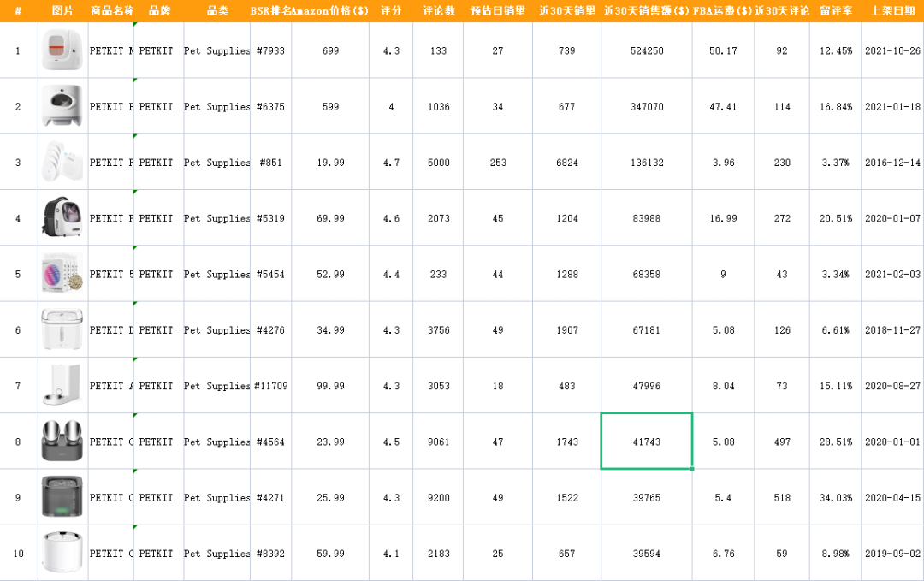Screen dimensions: 924x581
Task: Click the 预估日销量 header cell
Action: pos(498,10)
